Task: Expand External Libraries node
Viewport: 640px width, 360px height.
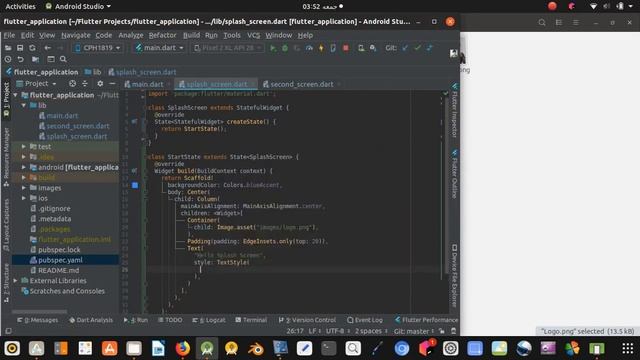Action: [x=16, y=281]
